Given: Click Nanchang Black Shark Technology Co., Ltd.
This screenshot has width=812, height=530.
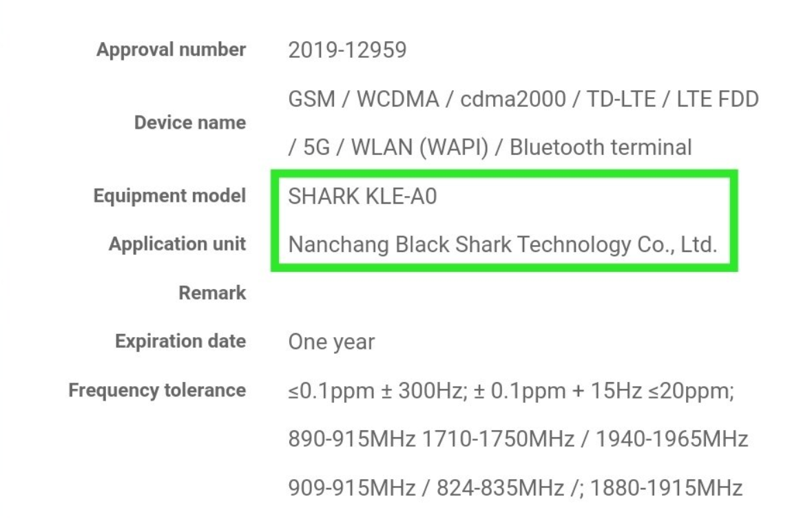Looking at the screenshot, I should (x=502, y=244).
